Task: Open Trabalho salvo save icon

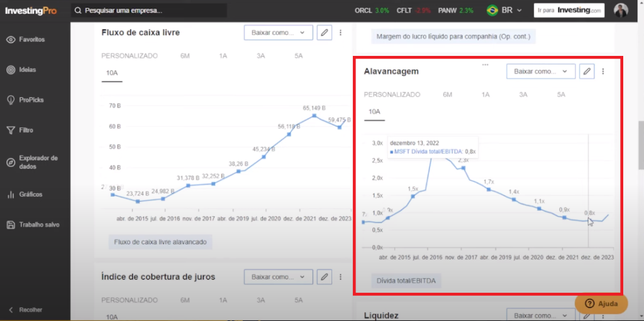Action: tap(11, 224)
